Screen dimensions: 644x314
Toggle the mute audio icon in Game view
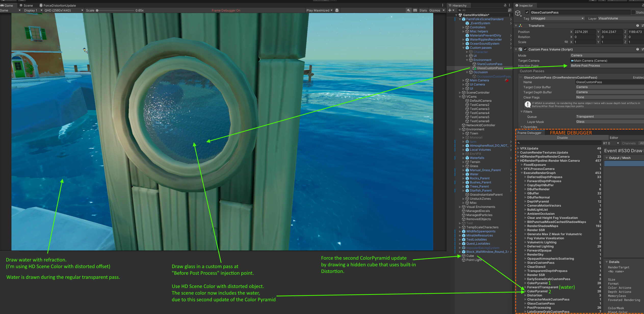pos(409,10)
